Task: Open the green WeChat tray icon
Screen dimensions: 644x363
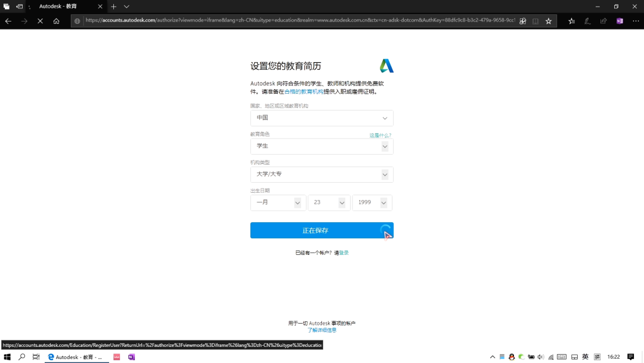Action: (521, 357)
